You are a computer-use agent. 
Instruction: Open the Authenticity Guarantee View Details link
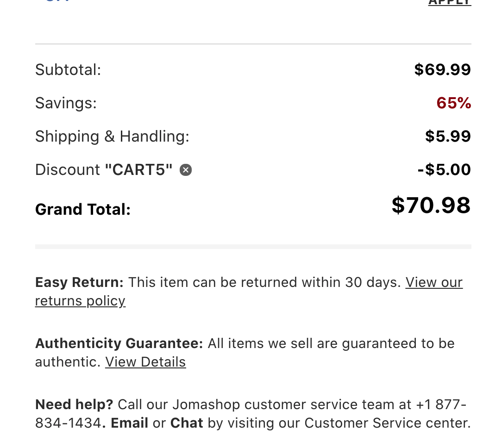pos(145,362)
